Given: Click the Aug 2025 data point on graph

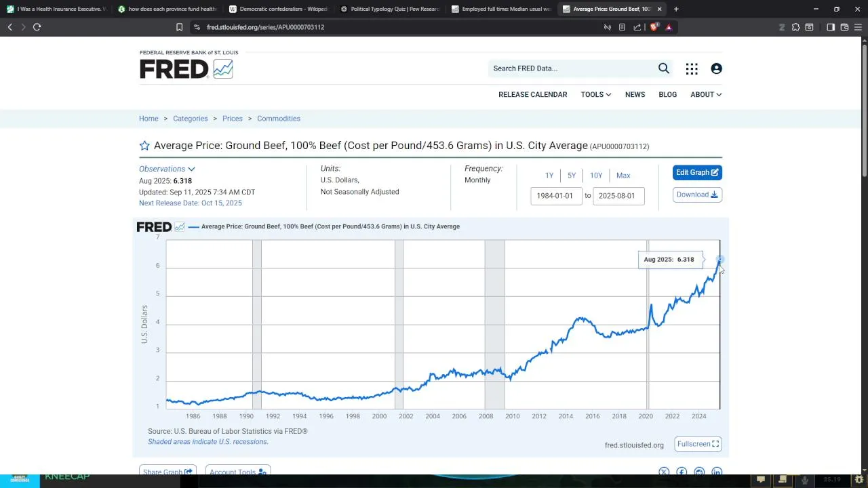Looking at the screenshot, I should [719, 259].
